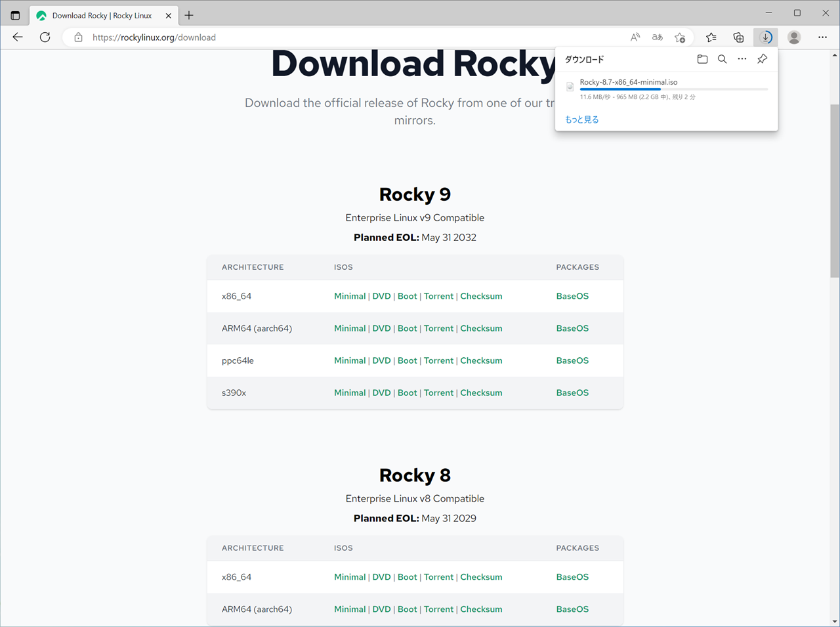The height and width of the screenshot is (627, 840).
Task: Open the Favorites list icon
Action: coord(711,37)
